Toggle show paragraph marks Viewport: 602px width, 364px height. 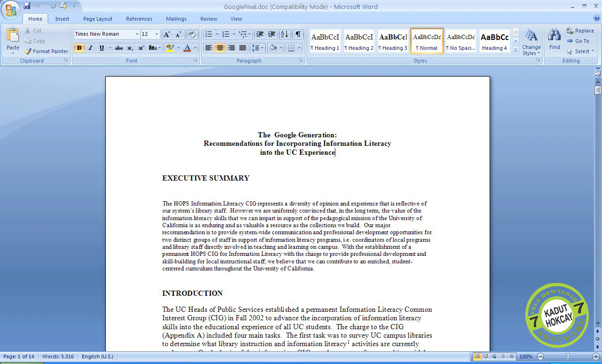[298, 34]
